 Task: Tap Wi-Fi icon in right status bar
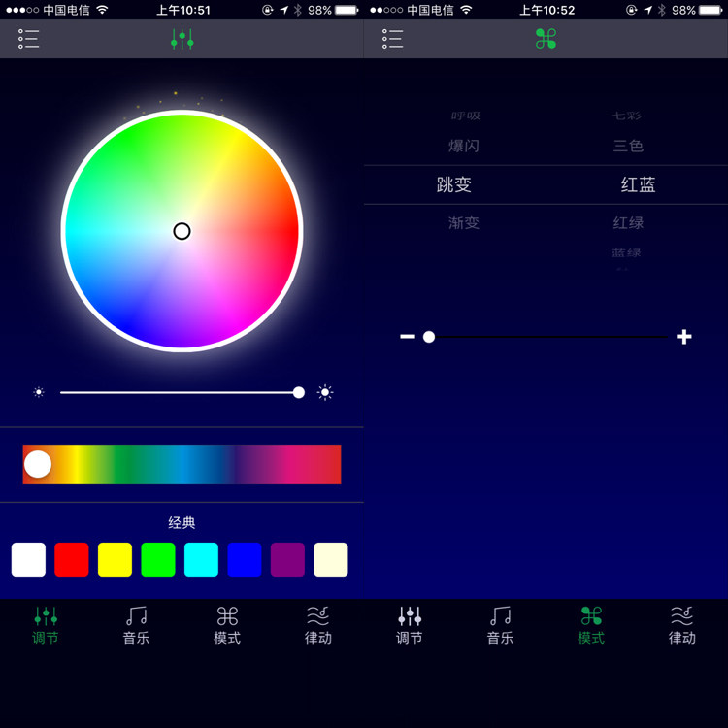tap(466, 10)
